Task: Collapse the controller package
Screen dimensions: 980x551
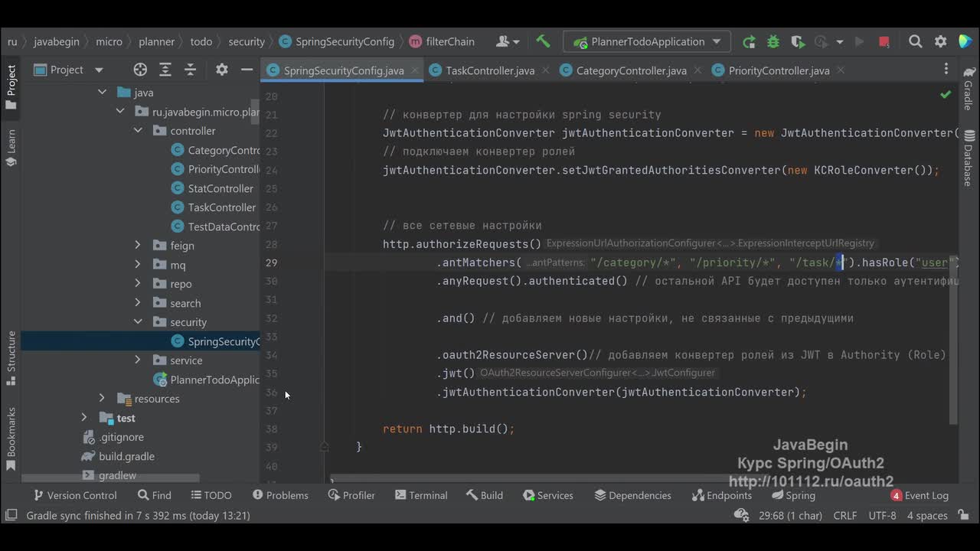Action: (138, 131)
